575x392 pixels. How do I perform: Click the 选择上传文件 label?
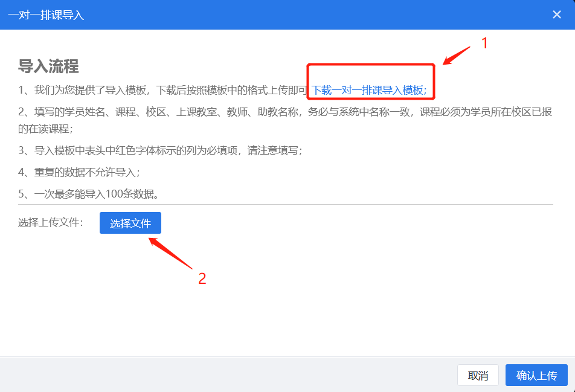tap(51, 223)
